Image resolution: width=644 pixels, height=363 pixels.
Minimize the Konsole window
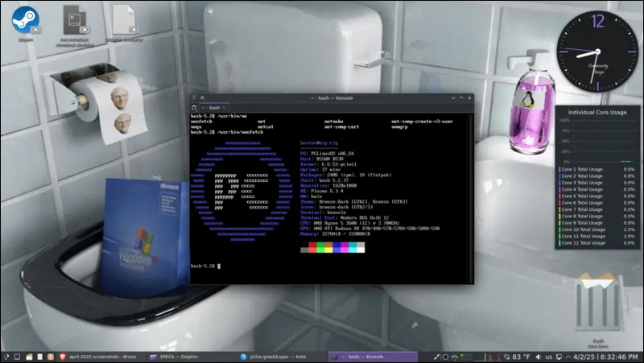coord(453,97)
